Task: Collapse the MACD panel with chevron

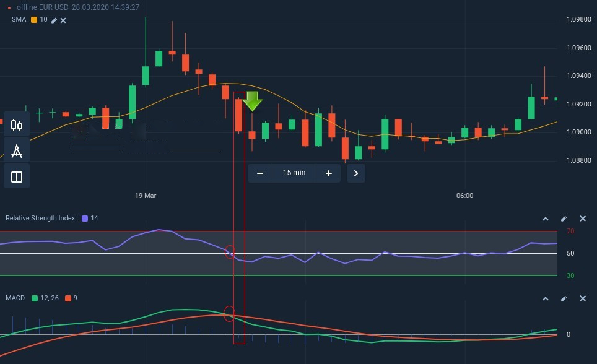Action: (x=546, y=298)
